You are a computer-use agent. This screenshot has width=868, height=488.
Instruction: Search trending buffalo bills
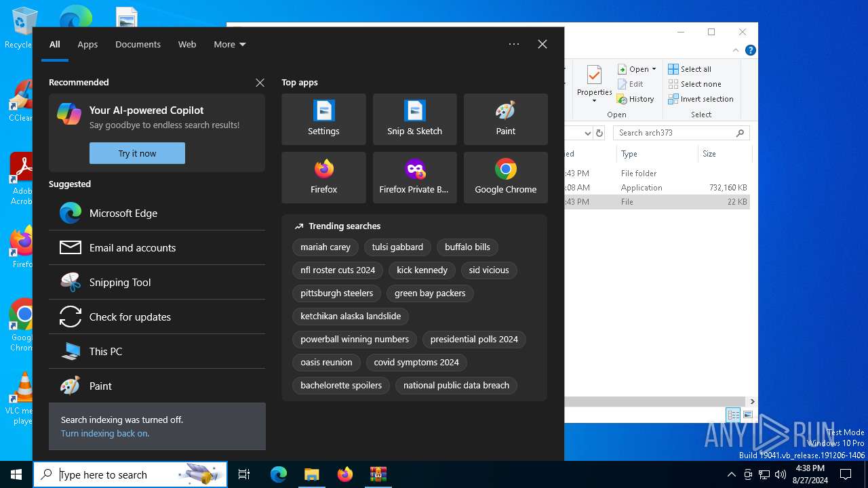(x=467, y=247)
